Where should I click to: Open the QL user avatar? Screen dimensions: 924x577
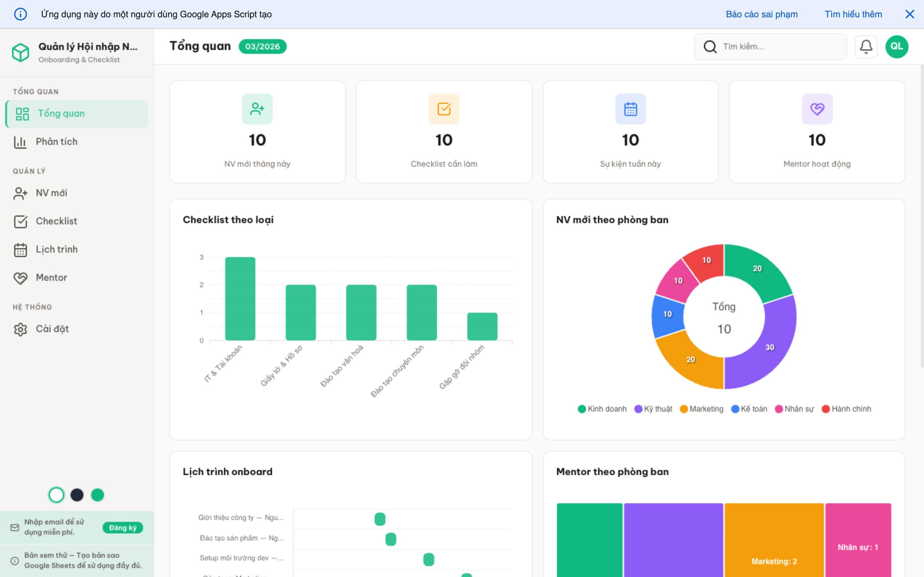click(x=896, y=46)
